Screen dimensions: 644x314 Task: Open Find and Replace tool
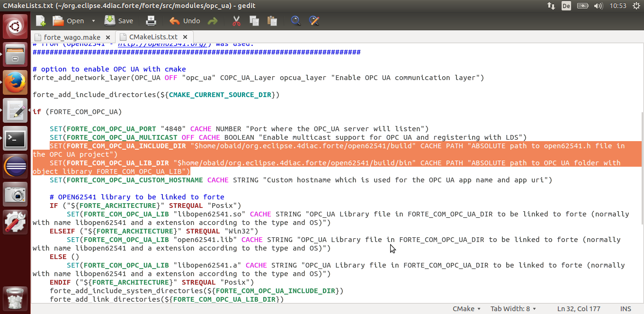pos(313,21)
